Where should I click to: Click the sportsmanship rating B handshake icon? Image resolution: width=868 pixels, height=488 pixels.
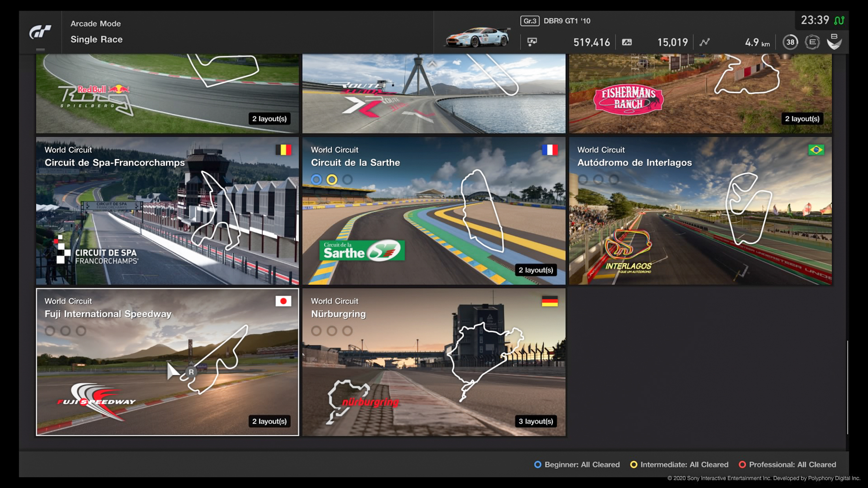[x=834, y=41]
